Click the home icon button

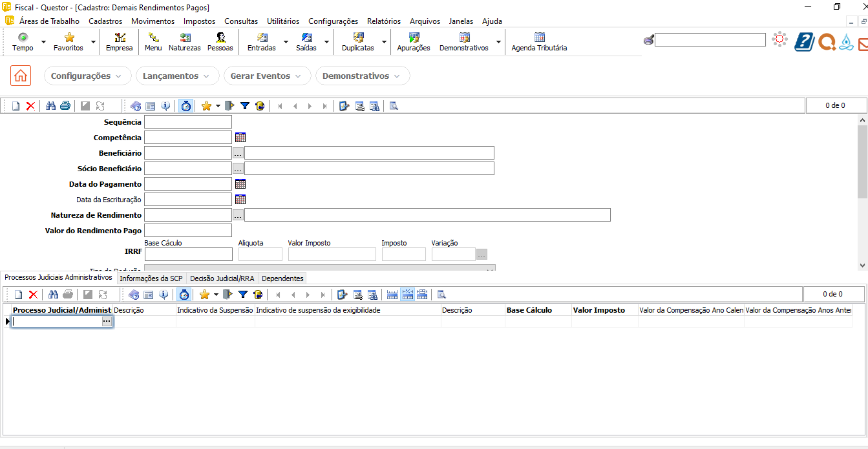coord(21,76)
